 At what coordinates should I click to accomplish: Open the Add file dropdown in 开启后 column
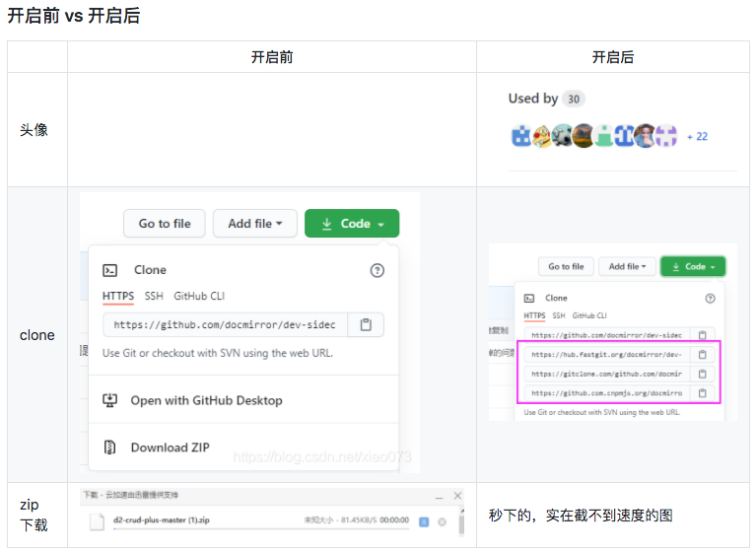pos(627,266)
